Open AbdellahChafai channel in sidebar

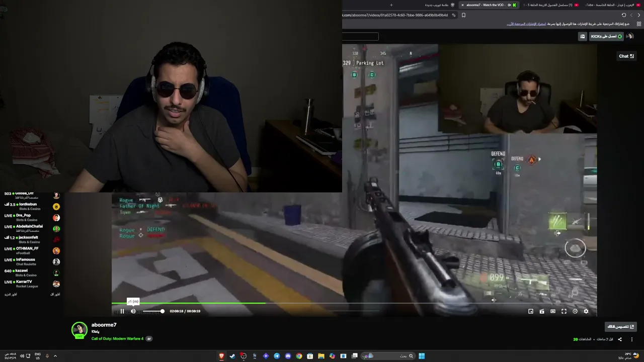[32, 228]
